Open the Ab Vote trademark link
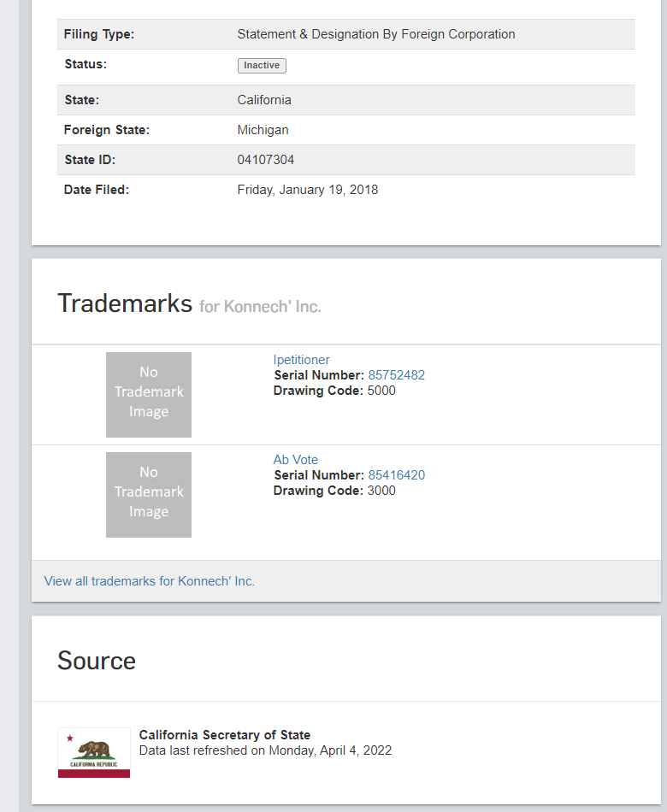This screenshot has height=812, width=667. 295,459
